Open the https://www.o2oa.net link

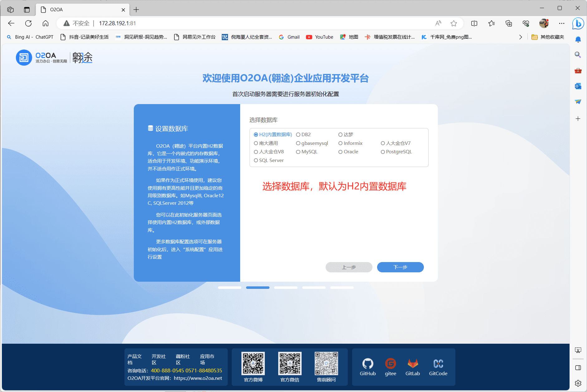pyautogui.click(x=198, y=378)
